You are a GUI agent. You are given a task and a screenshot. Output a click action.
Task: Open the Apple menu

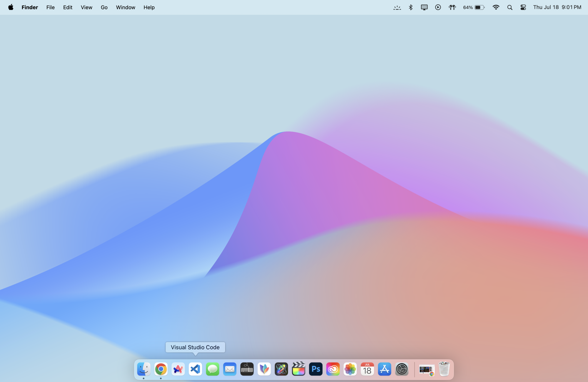[11, 7]
